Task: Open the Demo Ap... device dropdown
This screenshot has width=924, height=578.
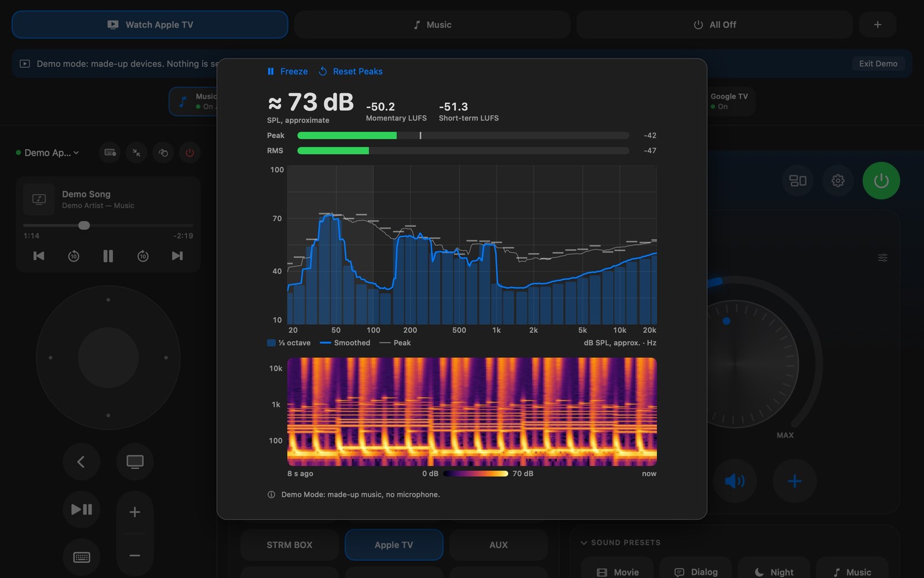Action: (x=47, y=153)
